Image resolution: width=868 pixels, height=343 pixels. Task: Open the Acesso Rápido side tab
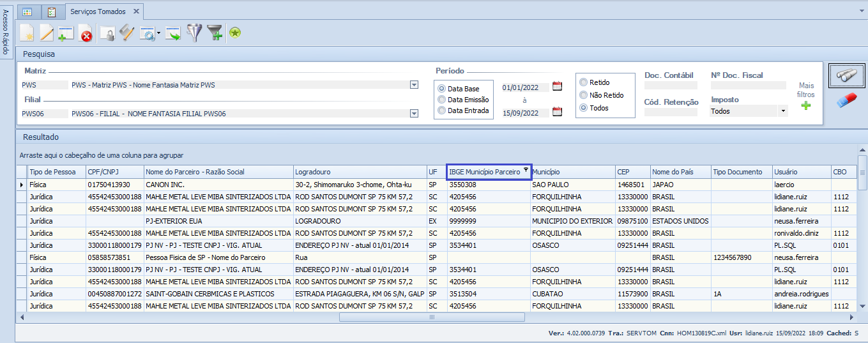coord(5,32)
